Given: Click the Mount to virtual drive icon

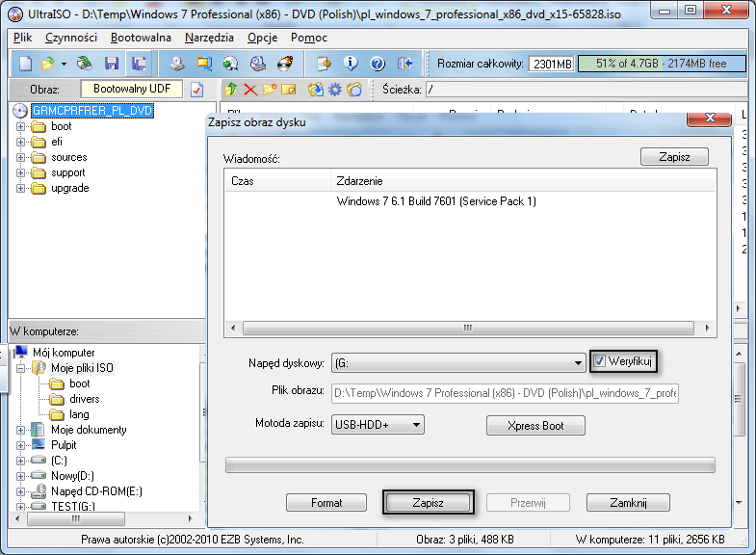Looking at the screenshot, I should [x=258, y=64].
